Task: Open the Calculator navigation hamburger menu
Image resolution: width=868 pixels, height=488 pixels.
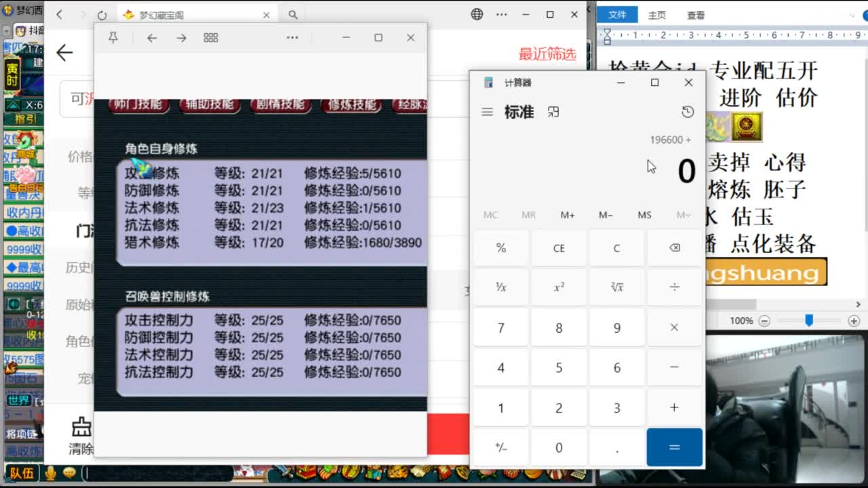Action: [488, 112]
